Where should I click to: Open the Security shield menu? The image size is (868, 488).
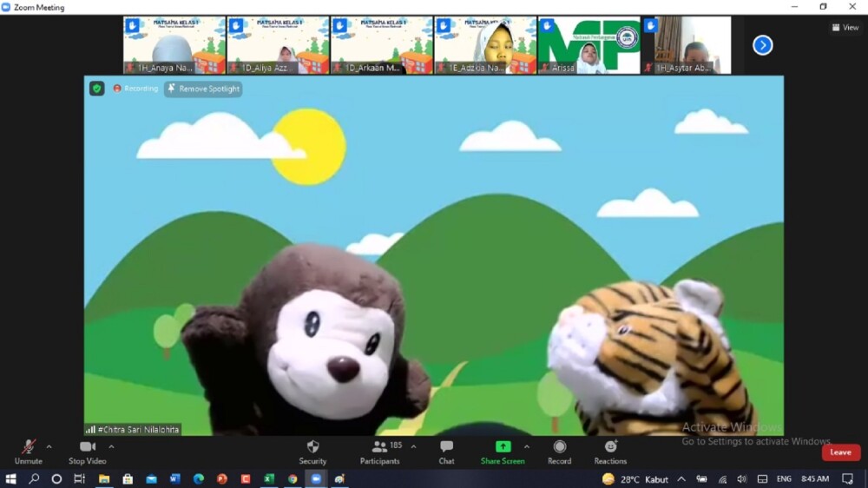(312, 452)
